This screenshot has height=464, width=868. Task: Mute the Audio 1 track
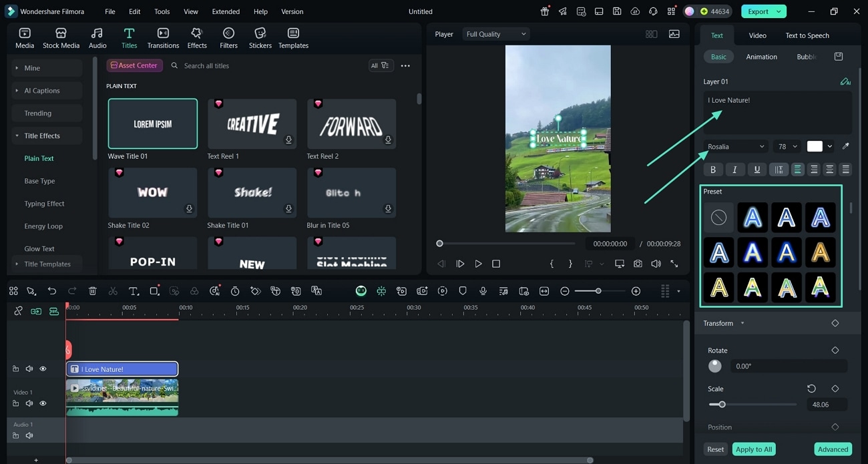click(29, 435)
